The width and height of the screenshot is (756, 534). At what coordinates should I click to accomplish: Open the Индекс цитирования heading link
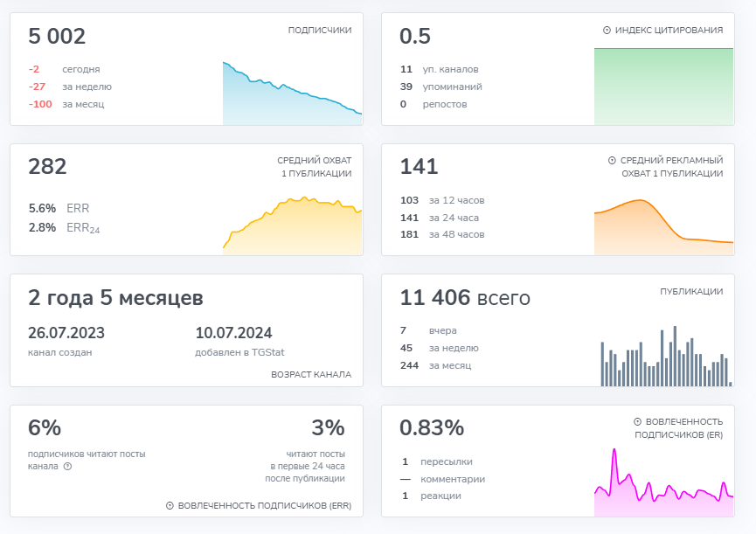(x=669, y=31)
